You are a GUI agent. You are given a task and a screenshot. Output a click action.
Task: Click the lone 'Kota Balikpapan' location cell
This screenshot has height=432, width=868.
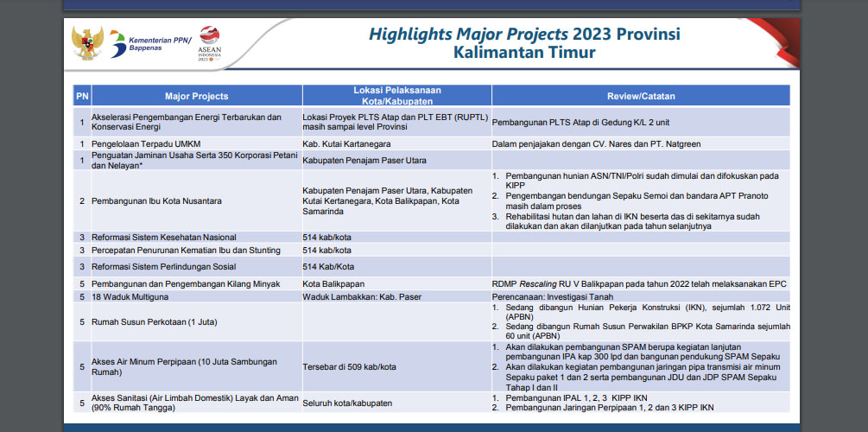[x=396, y=284]
